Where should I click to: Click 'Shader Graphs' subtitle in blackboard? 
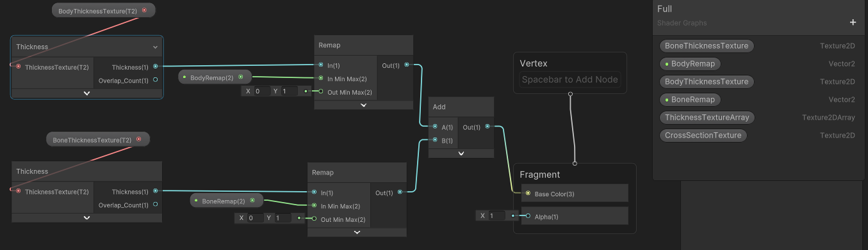(682, 23)
